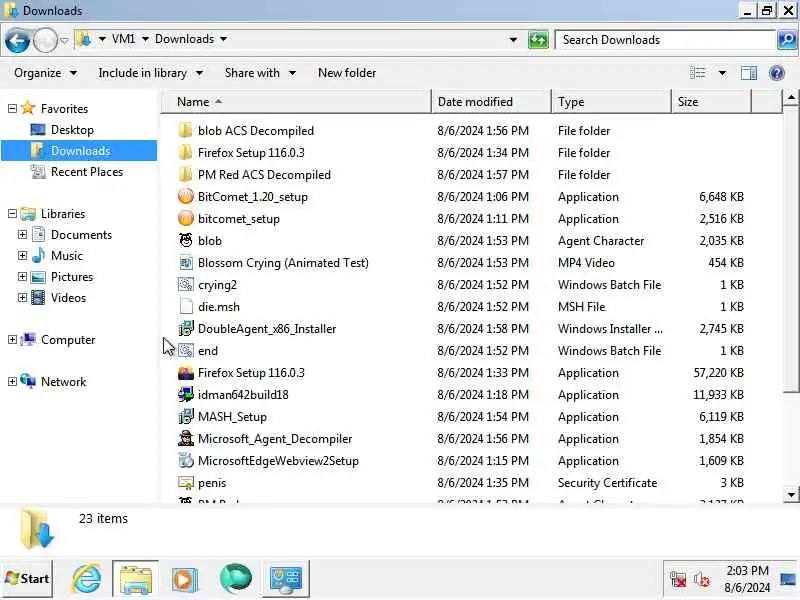Expand the Music library
This screenshot has width=800, height=600.
pyautogui.click(x=22, y=255)
